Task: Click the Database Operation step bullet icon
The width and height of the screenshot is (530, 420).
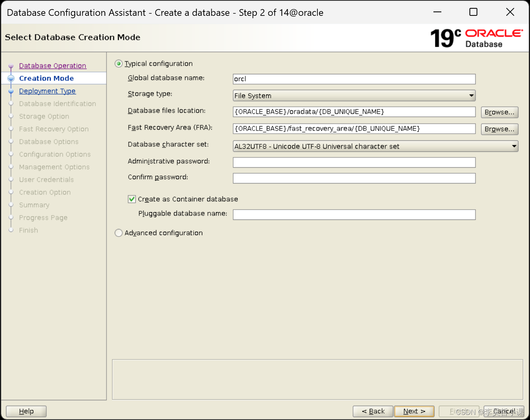Action: (11, 66)
